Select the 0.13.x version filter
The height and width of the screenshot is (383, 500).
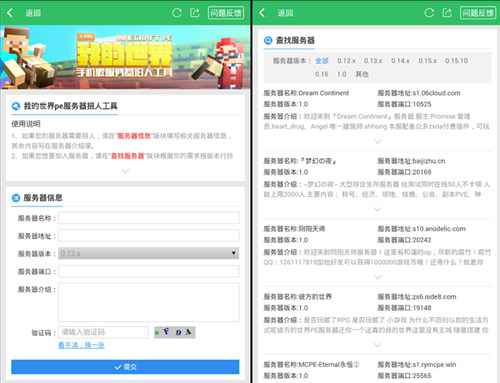(x=373, y=61)
